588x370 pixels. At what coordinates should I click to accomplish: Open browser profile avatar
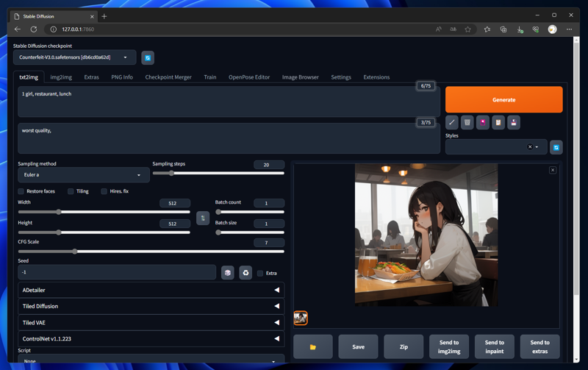pos(553,29)
